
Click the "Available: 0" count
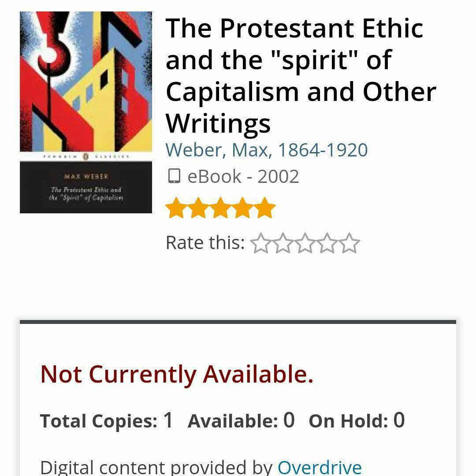241,420
